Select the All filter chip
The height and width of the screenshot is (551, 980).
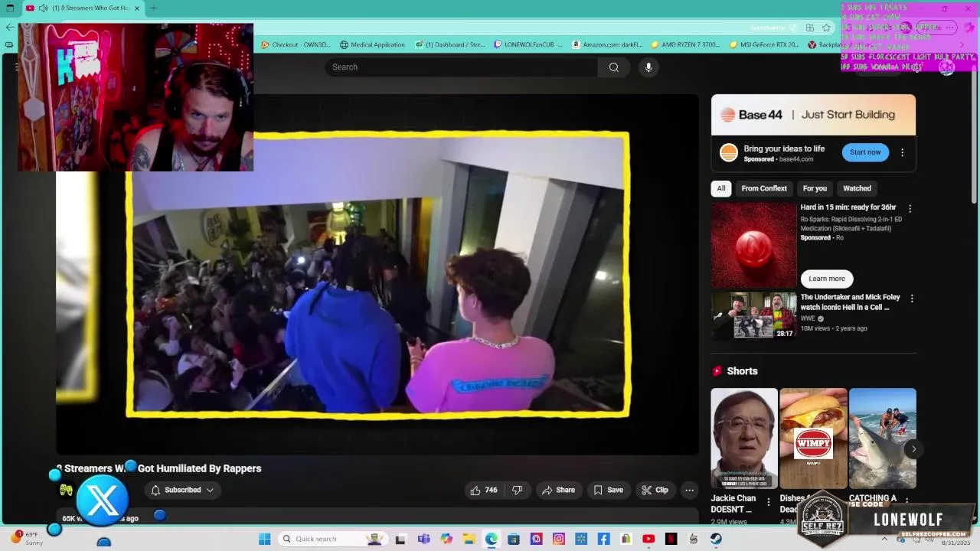pyautogui.click(x=721, y=188)
